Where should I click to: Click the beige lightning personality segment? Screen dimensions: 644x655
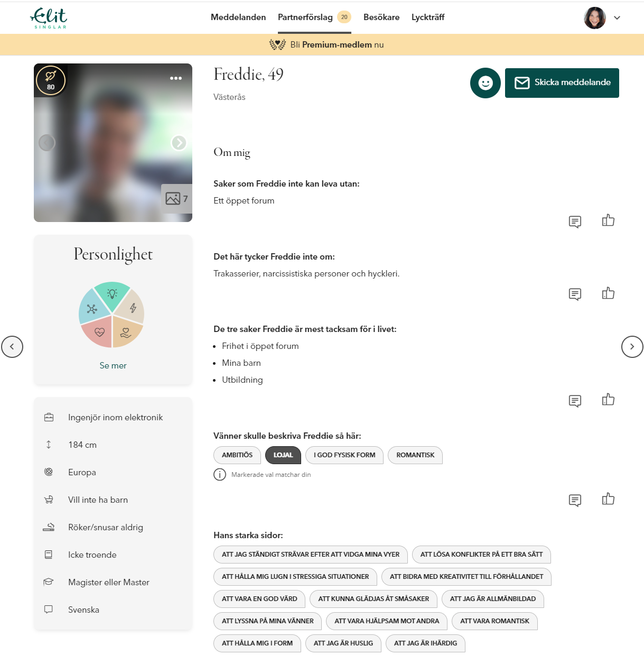coord(132,308)
